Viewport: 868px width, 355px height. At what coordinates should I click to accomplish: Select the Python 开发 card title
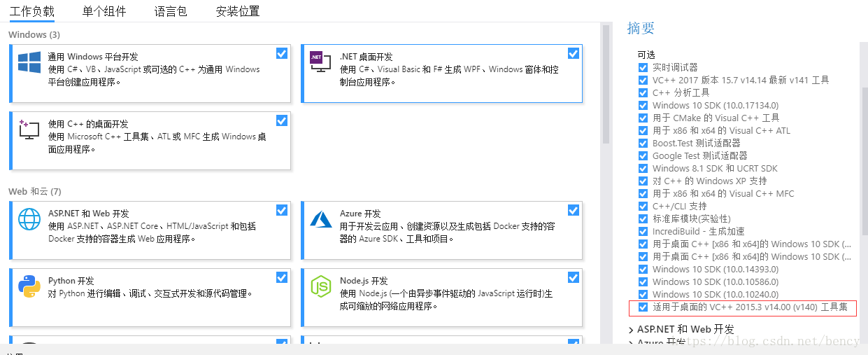(x=71, y=281)
